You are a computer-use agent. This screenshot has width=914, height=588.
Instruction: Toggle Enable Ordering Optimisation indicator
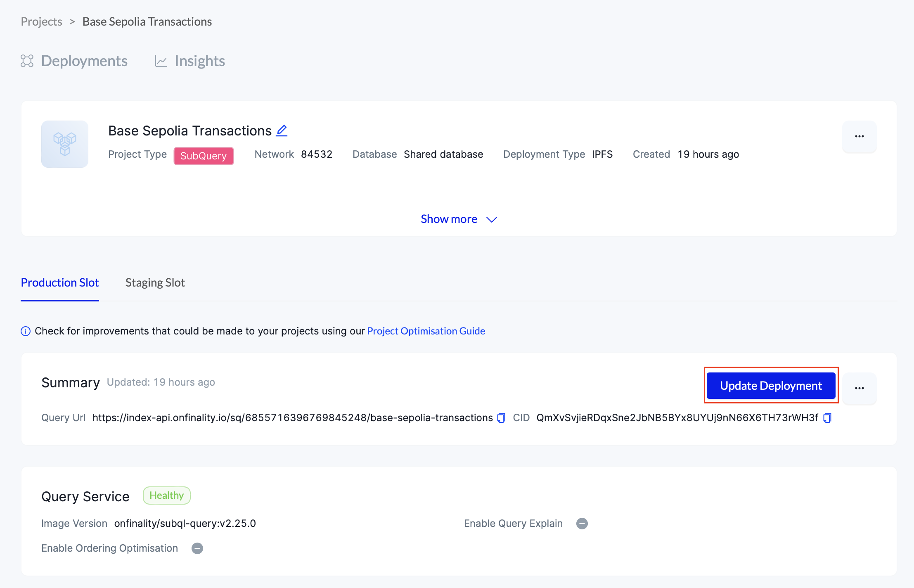197,548
